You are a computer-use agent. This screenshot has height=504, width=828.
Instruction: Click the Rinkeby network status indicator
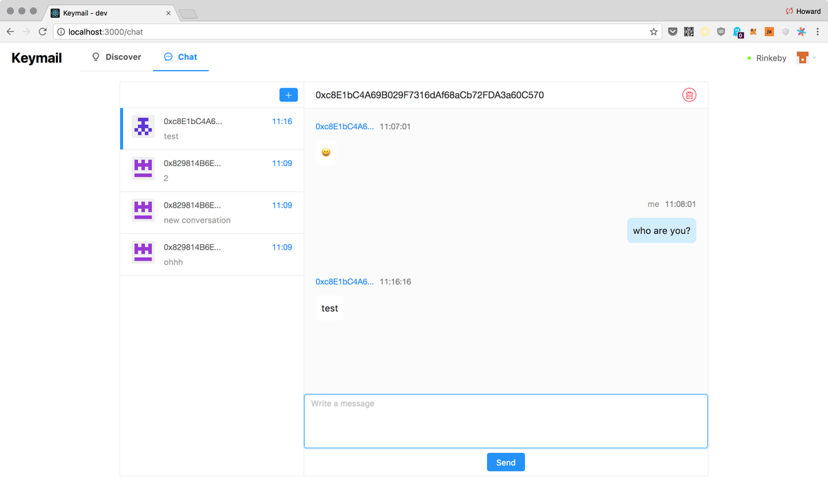(x=767, y=59)
